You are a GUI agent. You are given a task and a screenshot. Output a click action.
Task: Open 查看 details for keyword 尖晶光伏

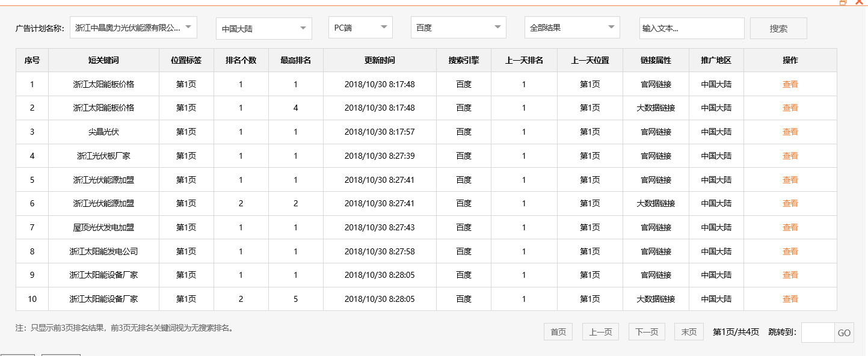[x=790, y=132]
